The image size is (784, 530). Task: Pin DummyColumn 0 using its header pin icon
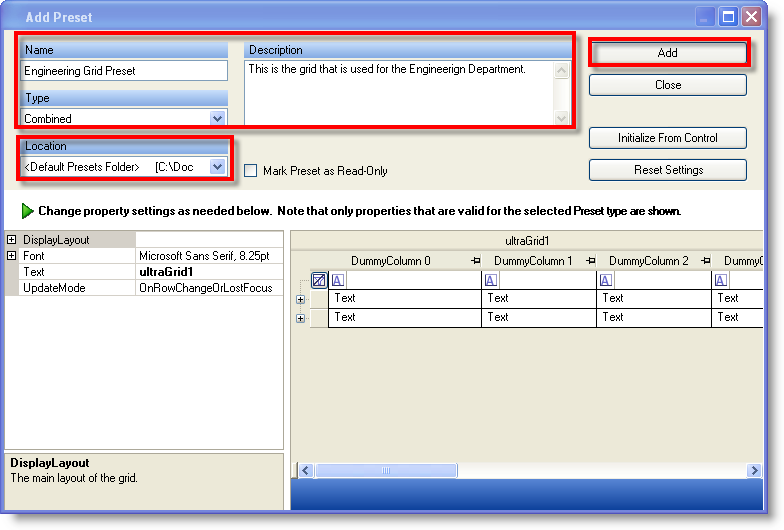(476, 261)
